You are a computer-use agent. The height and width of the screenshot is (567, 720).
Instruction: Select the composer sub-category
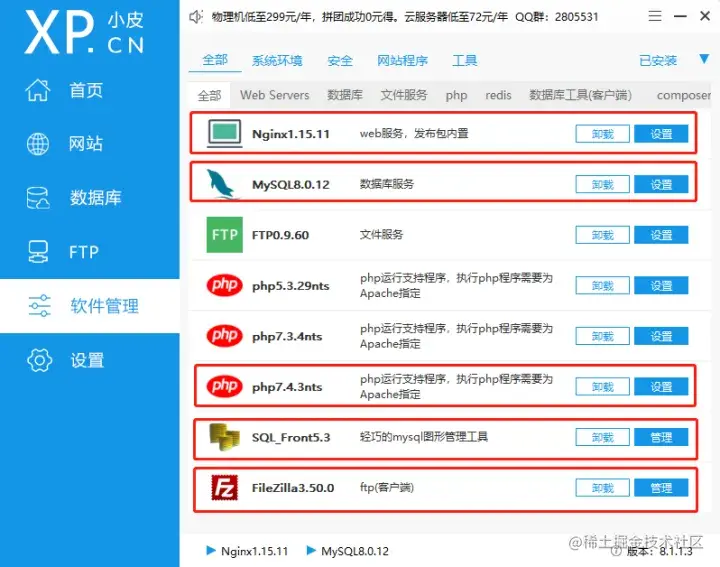pyautogui.click(x=684, y=95)
